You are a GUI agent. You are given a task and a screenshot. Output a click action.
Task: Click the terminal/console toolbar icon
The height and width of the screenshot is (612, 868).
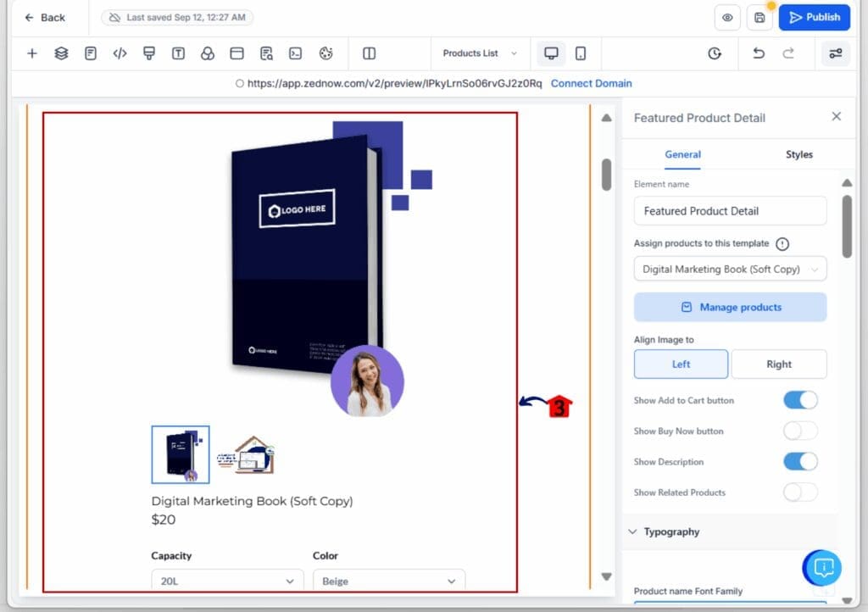[x=293, y=53]
